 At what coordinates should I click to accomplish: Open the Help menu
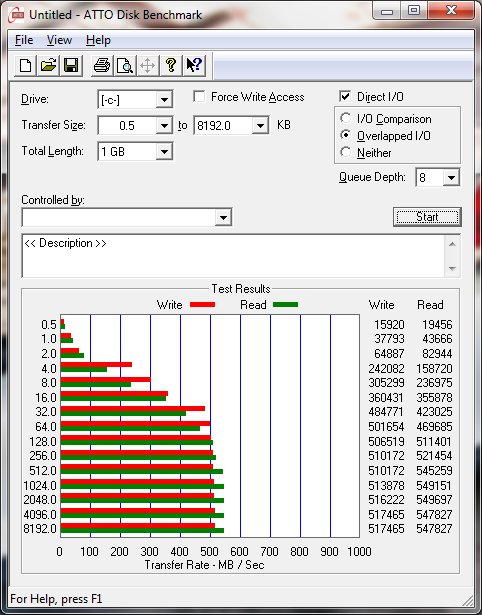point(98,40)
